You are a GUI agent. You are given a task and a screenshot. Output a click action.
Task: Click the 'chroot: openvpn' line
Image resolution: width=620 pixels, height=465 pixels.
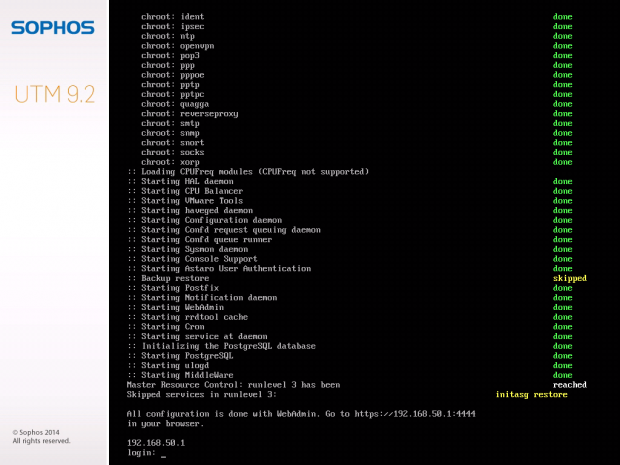coord(178,46)
